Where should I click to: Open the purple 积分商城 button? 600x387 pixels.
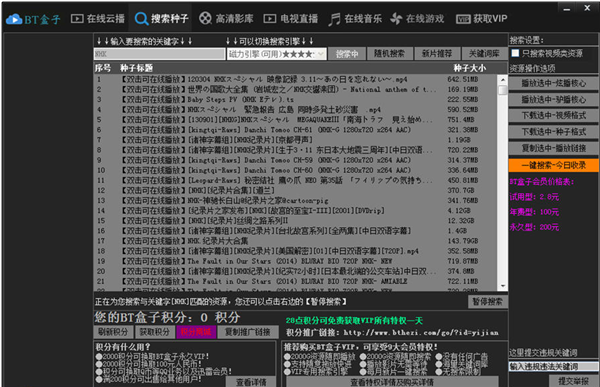[196, 332]
